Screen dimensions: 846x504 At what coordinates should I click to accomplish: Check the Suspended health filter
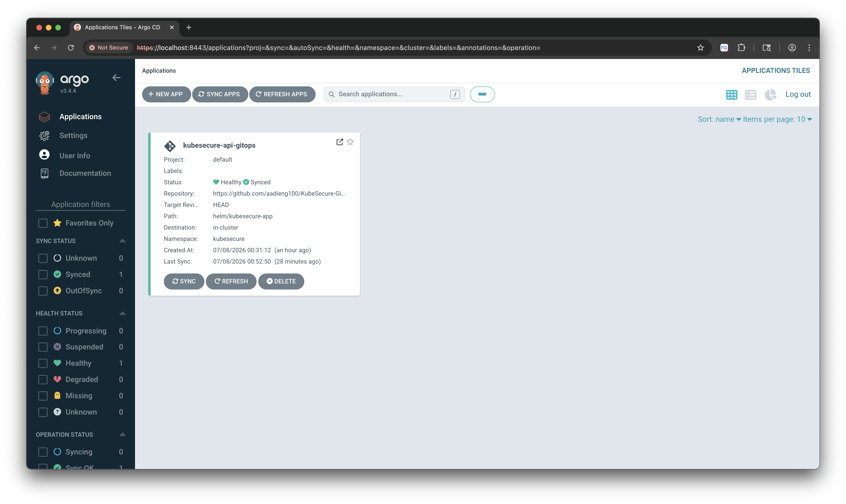43,347
